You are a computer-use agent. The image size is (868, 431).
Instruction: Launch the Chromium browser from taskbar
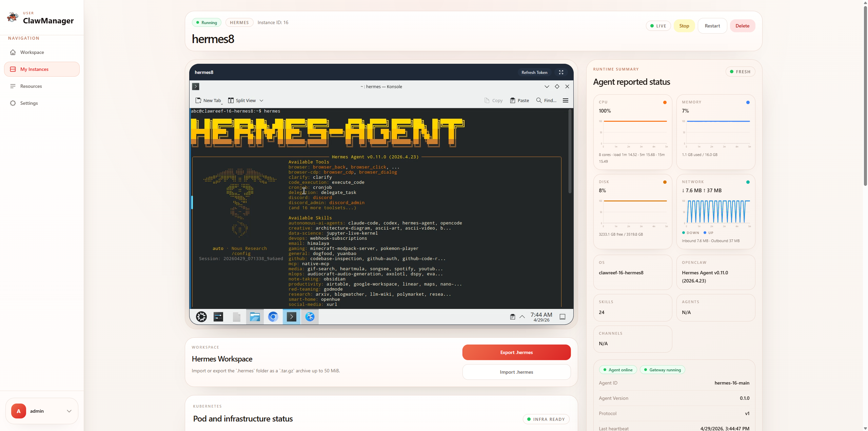(x=273, y=317)
